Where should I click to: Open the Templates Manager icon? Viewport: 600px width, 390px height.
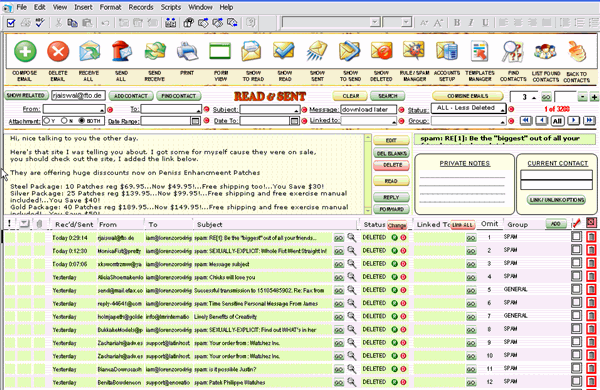coord(479,51)
